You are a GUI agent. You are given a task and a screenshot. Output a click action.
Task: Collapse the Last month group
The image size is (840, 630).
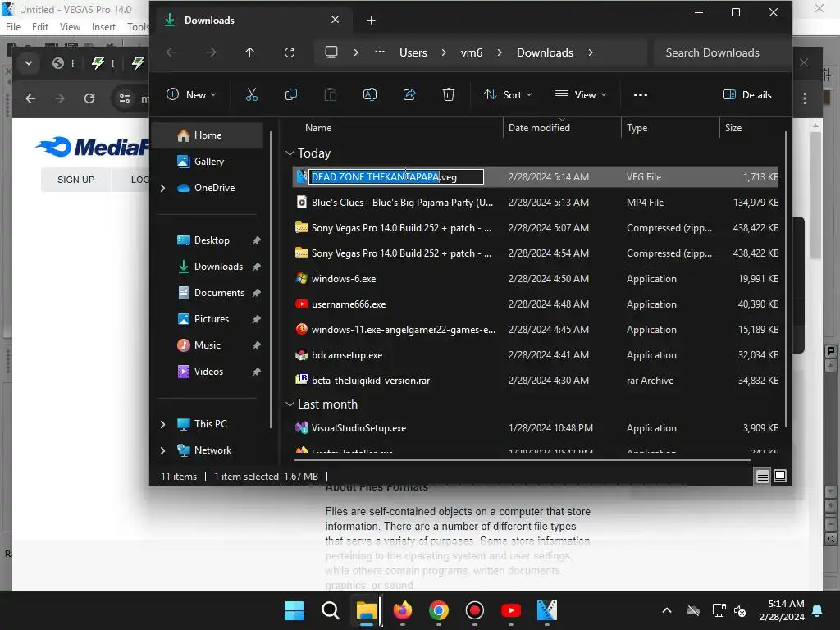pos(290,404)
